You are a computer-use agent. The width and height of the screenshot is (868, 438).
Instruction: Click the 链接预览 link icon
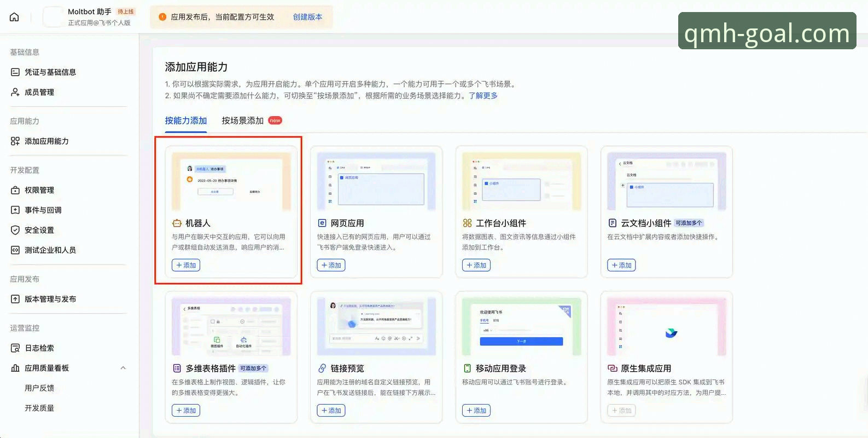322,368
